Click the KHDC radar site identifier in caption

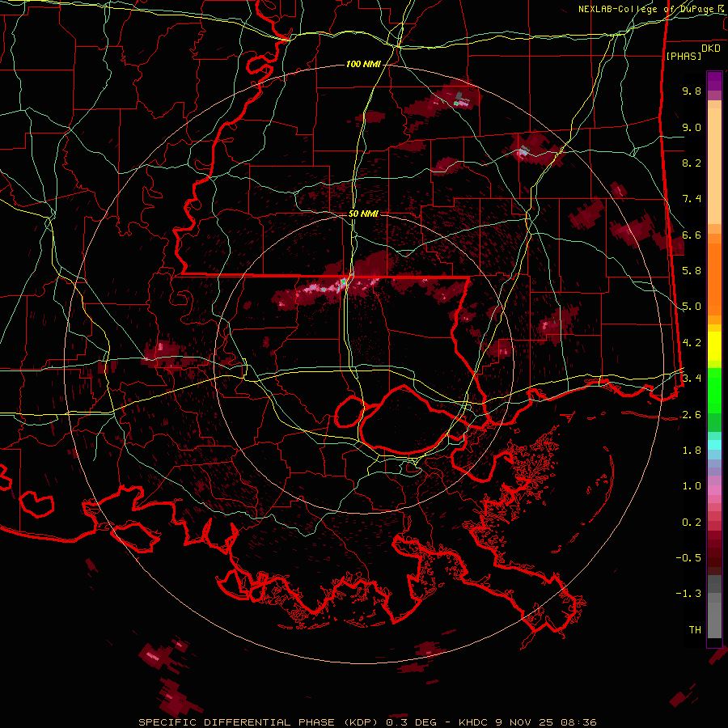click(x=472, y=722)
